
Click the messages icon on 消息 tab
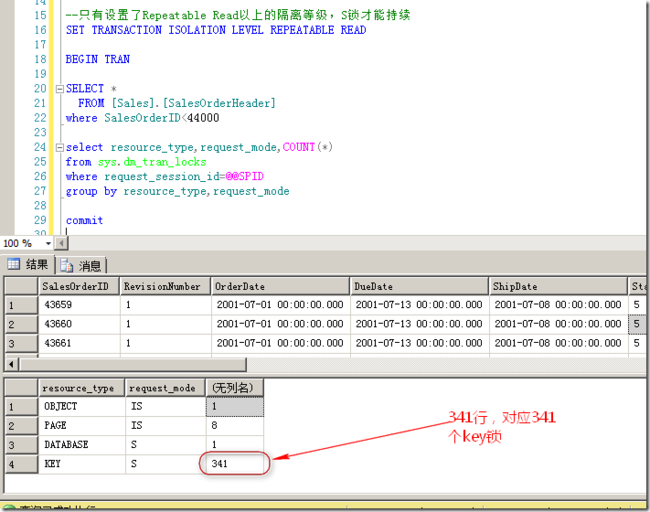click(x=66, y=265)
